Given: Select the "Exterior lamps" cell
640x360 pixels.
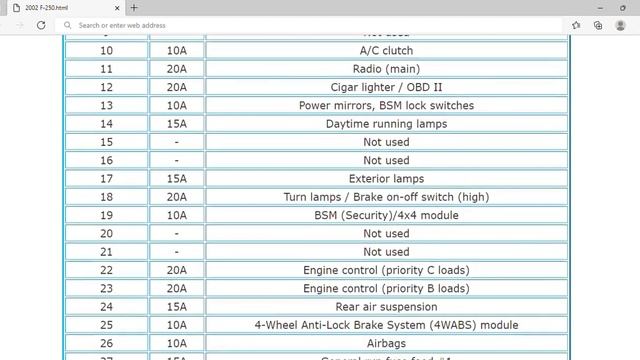Looking at the screenshot, I should click(x=387, y=179).
